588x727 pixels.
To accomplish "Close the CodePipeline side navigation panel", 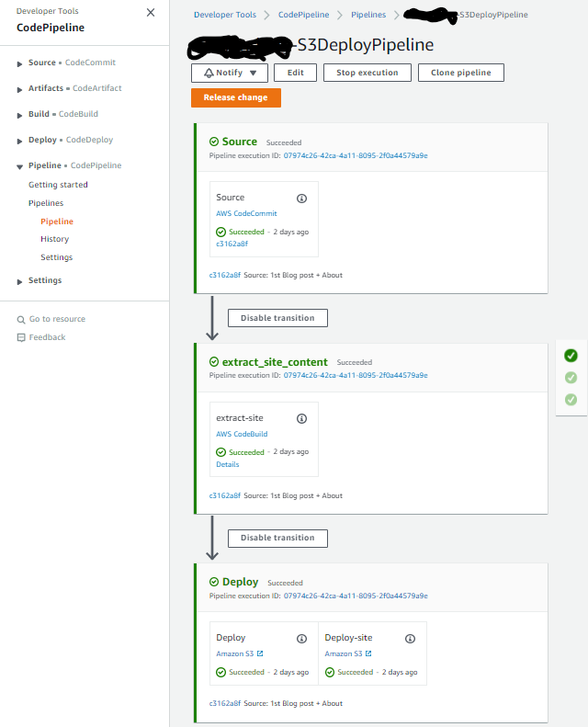I will [x=151, y=13].
